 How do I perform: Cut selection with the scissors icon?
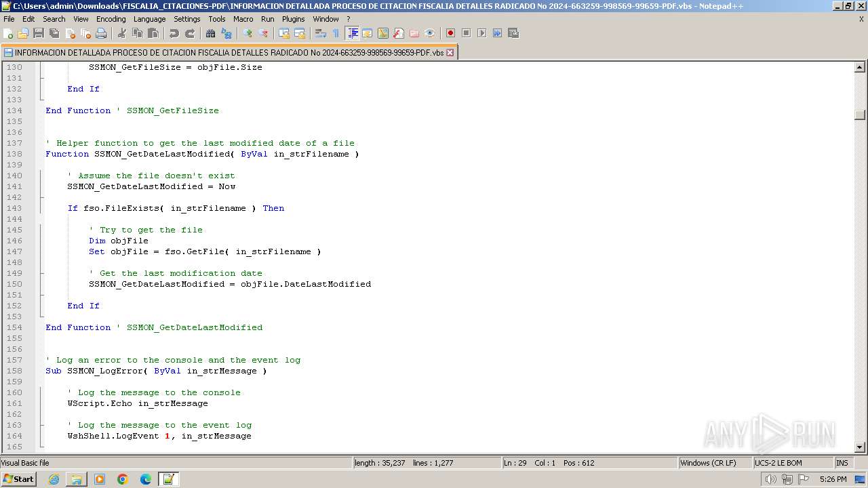[x=122, y=33]
